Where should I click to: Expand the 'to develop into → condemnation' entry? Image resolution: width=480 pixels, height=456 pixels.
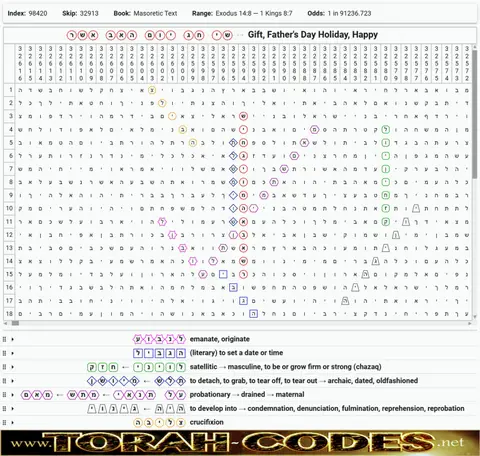click(x=13, y=409)
